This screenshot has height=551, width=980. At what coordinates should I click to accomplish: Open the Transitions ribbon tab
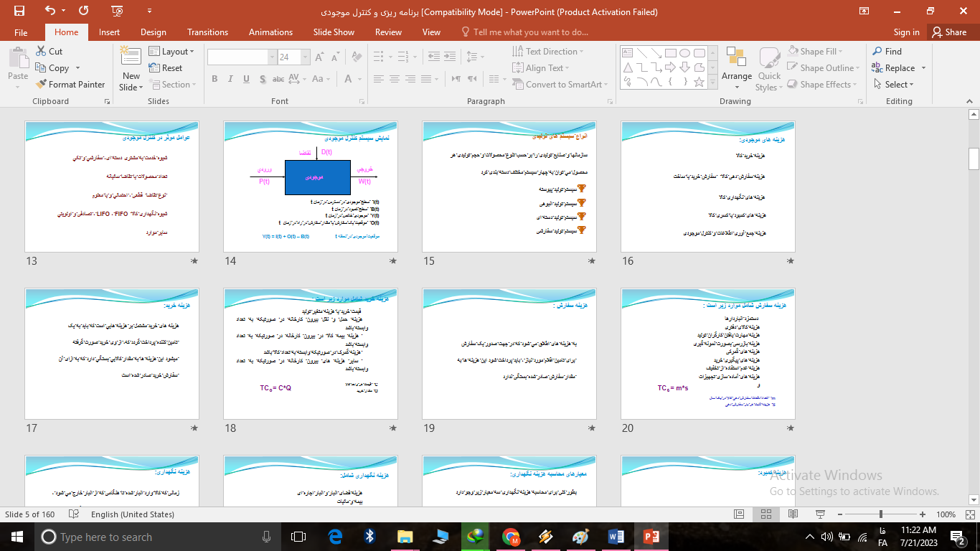[x=207, y=32]
